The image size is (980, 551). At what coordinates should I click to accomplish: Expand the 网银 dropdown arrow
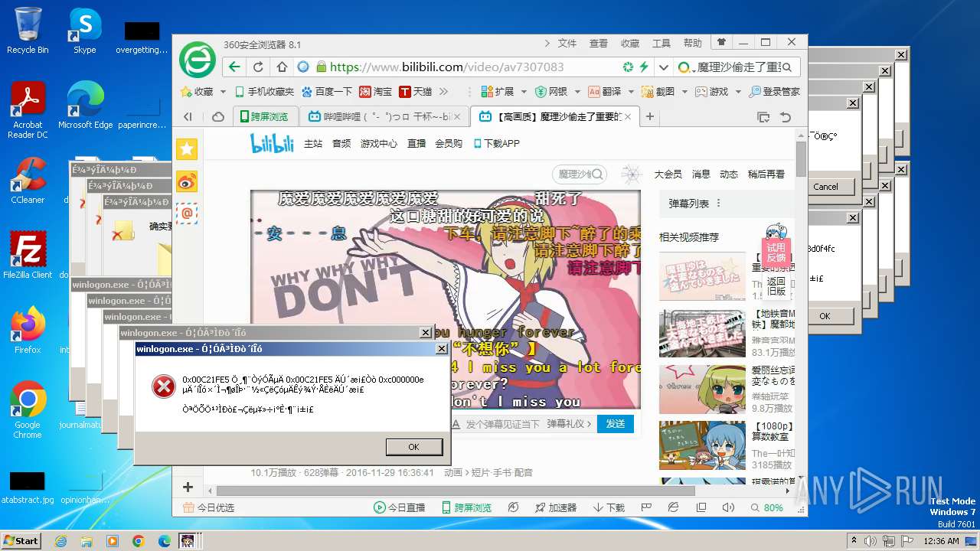[577, 92]
